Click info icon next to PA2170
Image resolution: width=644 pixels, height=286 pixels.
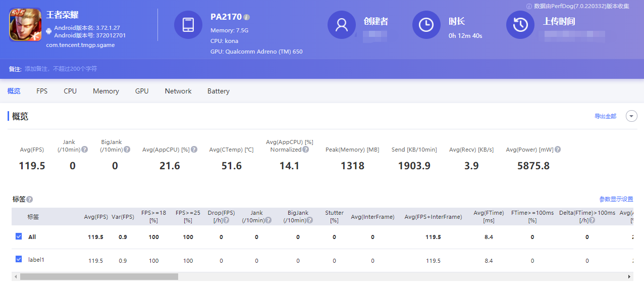(x=247, y=17)
